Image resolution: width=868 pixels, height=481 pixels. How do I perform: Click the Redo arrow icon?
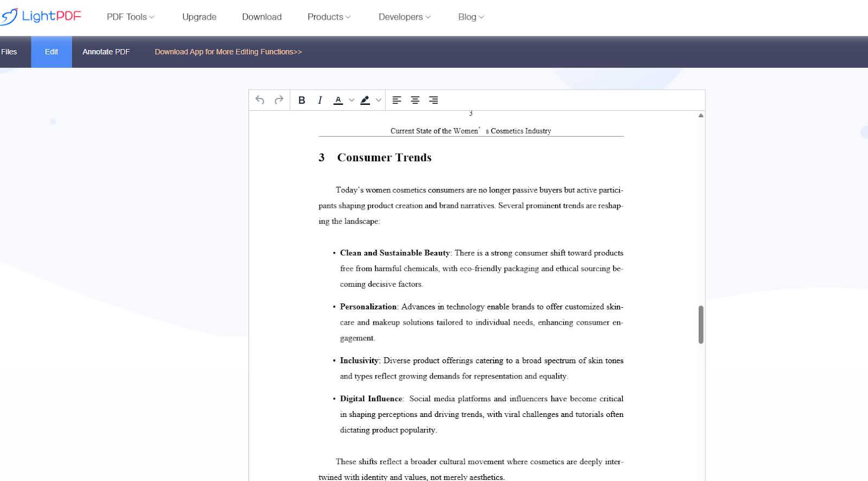[x=279, y=100]
